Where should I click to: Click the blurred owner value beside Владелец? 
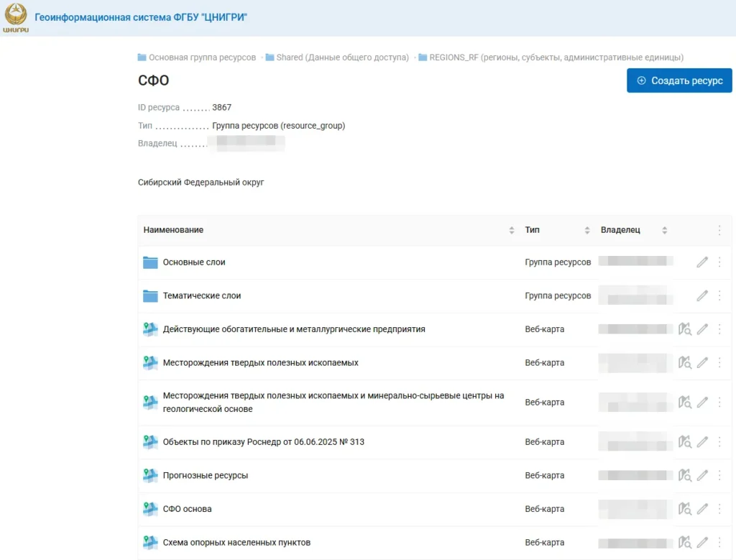click(x=246, y=143)
